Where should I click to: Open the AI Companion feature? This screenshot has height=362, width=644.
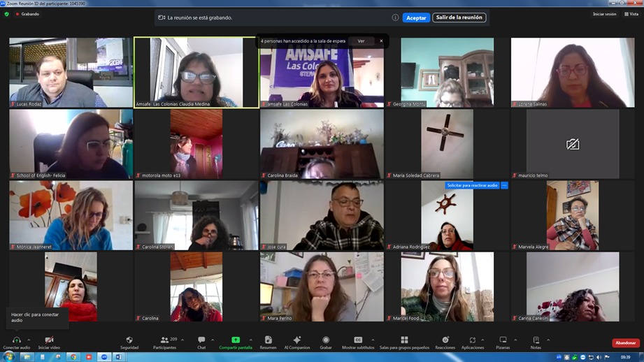[296, 342]
